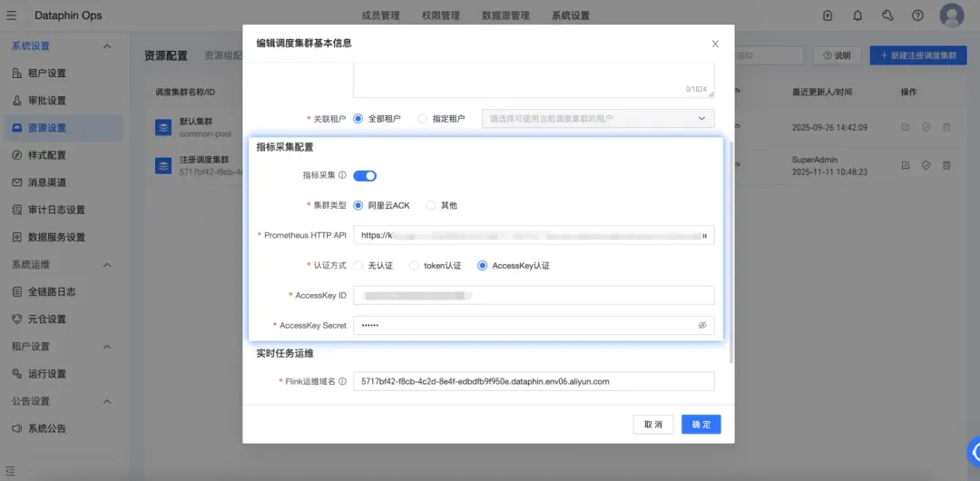
Task: Click the 新建注册调度集群 button
Action: point(918,55)
